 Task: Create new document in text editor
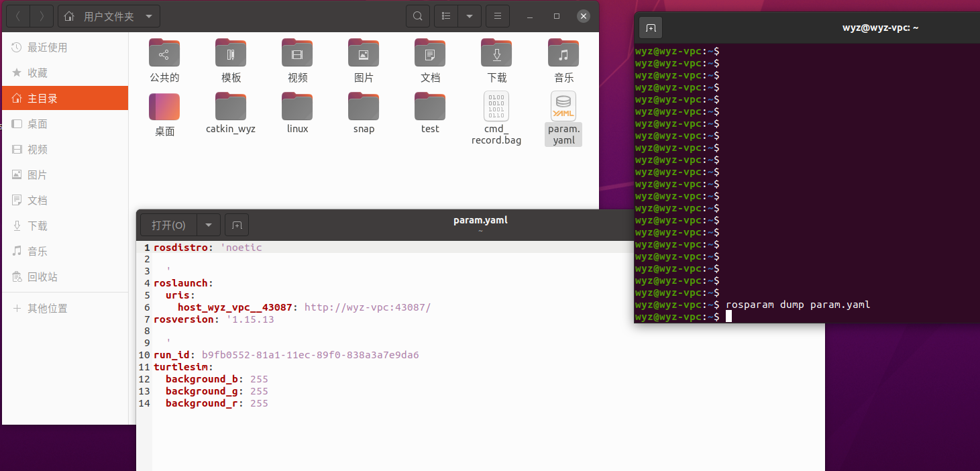point(237,225)
